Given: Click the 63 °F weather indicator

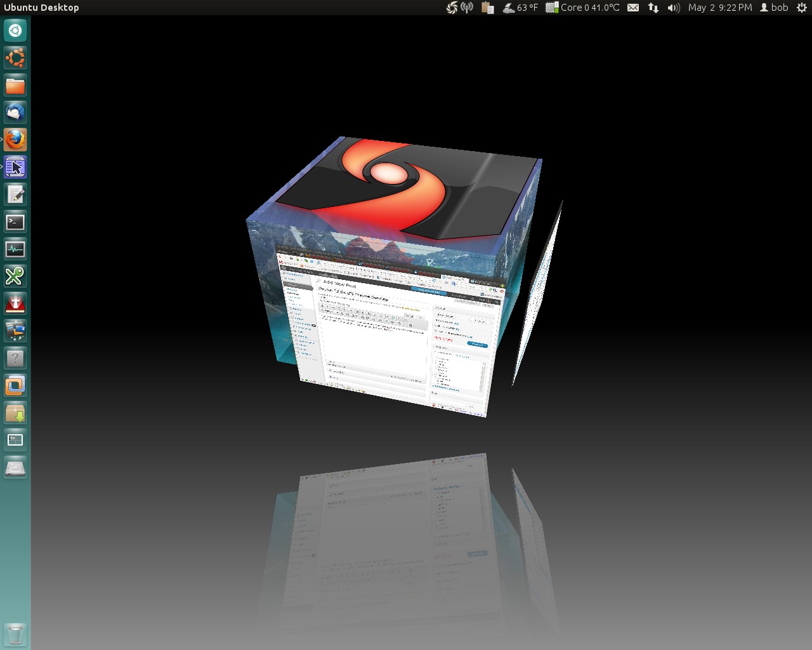Looking at the screenshot, I should pyautogui.click(x=520, y=8).
